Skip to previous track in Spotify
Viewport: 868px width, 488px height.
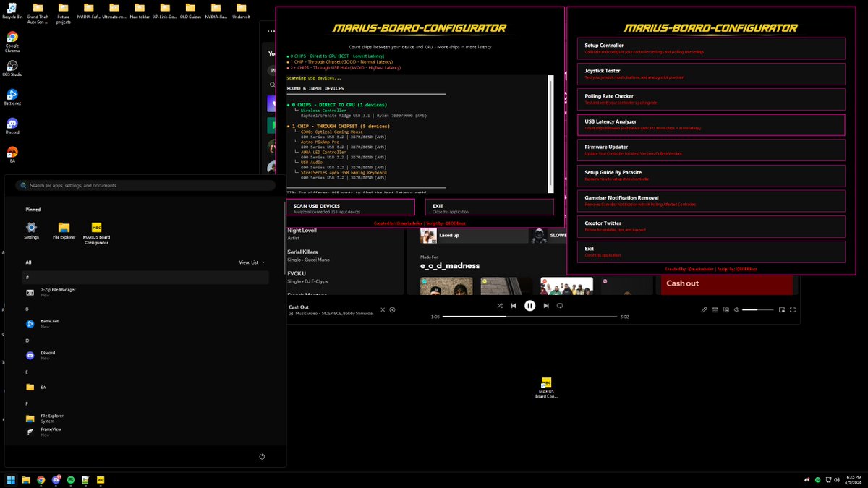514,306
